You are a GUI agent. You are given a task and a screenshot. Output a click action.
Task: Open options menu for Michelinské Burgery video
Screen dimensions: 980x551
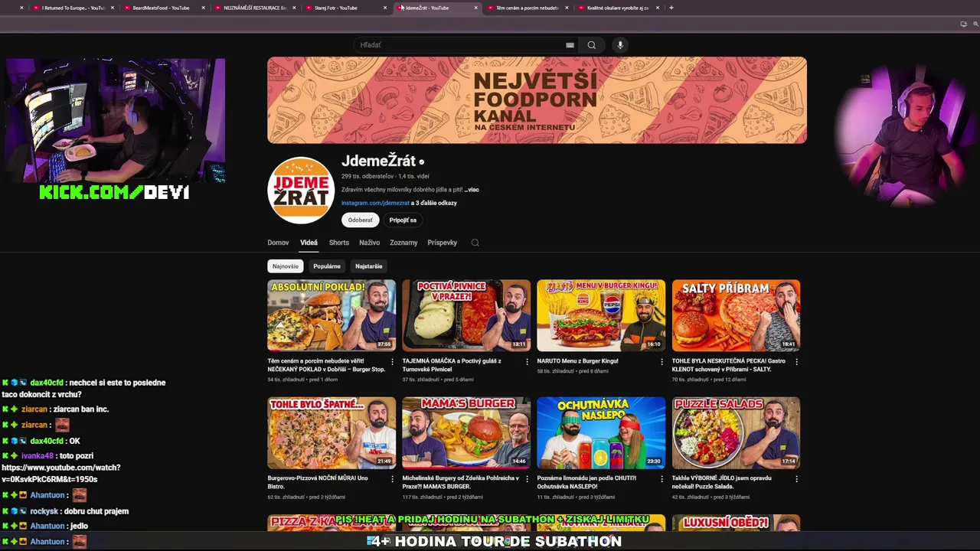click(527, 479)
